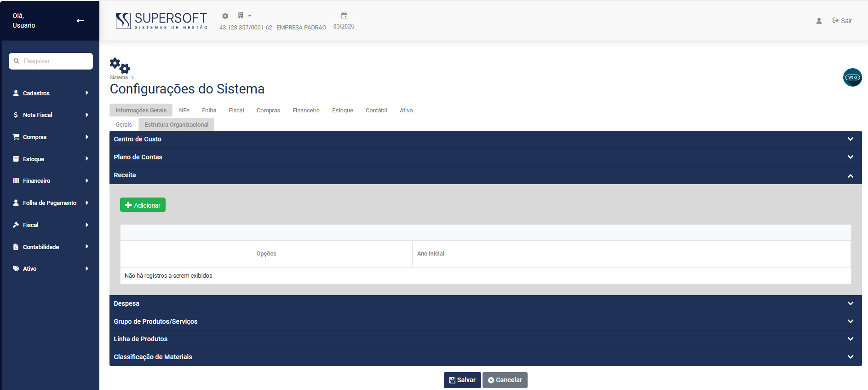Click the Fiscal gavel icon

tap(16, 225)
